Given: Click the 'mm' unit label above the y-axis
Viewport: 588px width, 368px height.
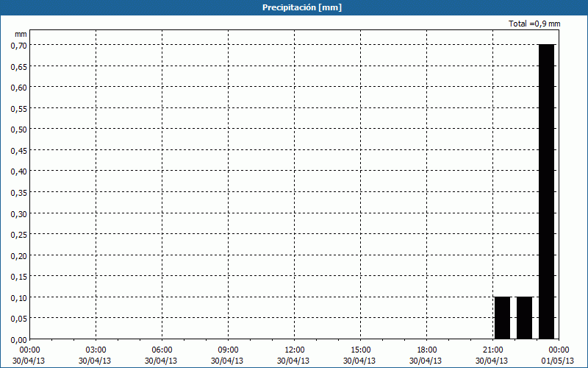Looking at the screenshot, I should tap(21, 34).
